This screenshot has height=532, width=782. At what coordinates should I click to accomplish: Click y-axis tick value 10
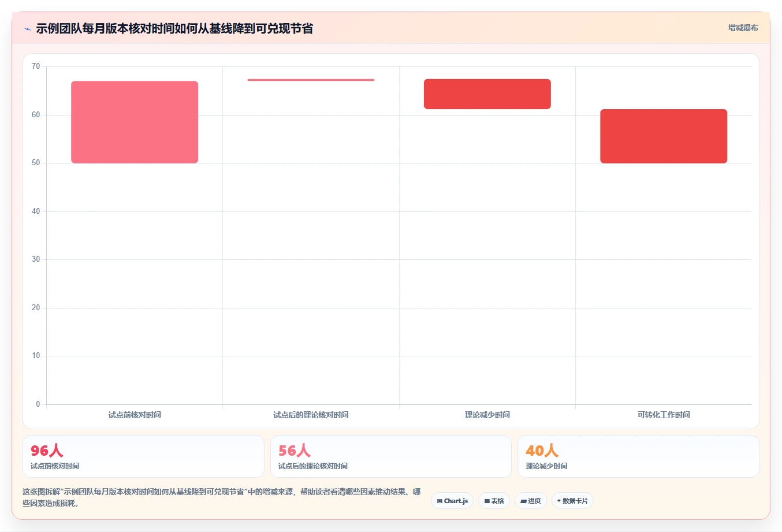36,356
